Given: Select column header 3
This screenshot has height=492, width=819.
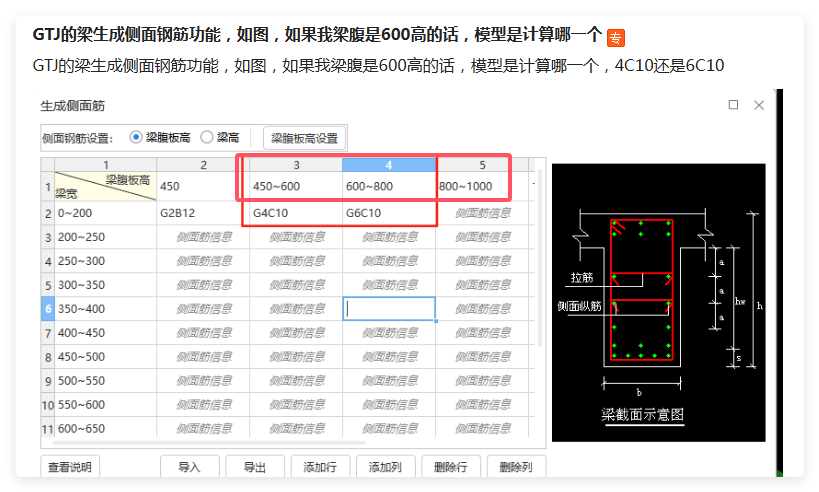Looking at the screenshot, I should coord(296,165).
